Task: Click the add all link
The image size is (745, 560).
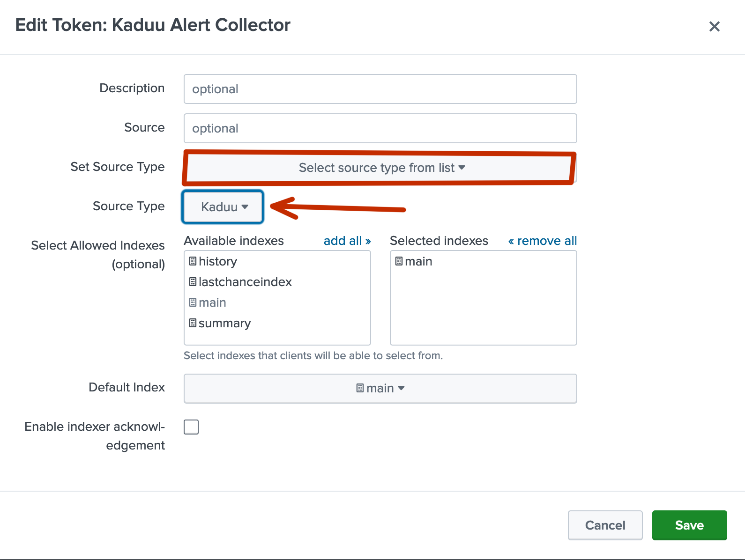Action: [x=347, y=241]
